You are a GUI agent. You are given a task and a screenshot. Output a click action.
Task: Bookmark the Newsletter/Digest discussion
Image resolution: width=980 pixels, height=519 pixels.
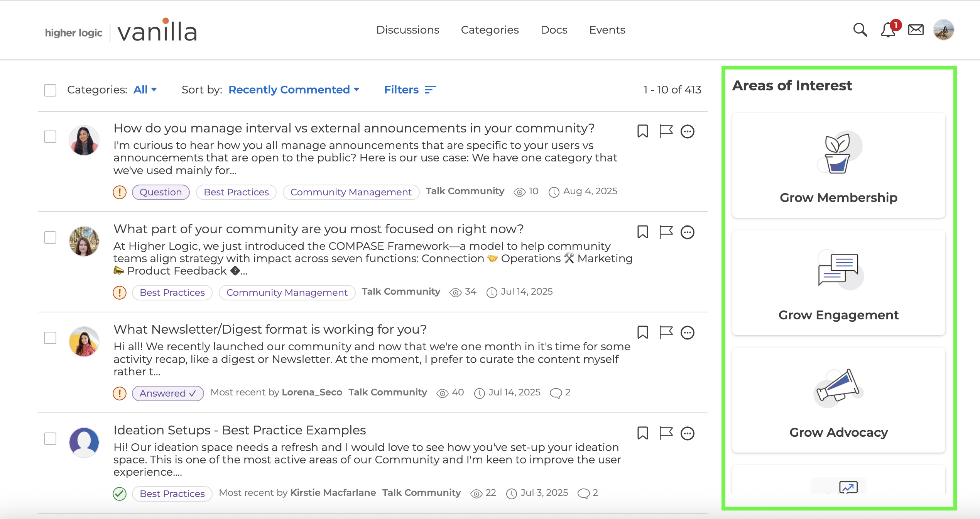pos(642,332)
